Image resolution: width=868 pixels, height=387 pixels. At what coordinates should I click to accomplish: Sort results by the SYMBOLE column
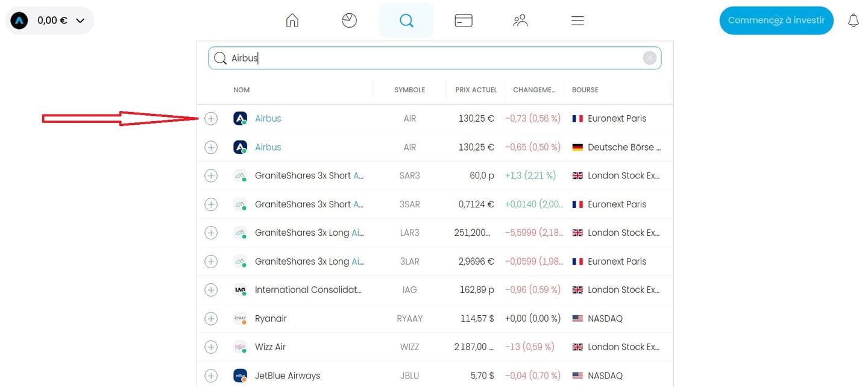[x=409, y=89]
